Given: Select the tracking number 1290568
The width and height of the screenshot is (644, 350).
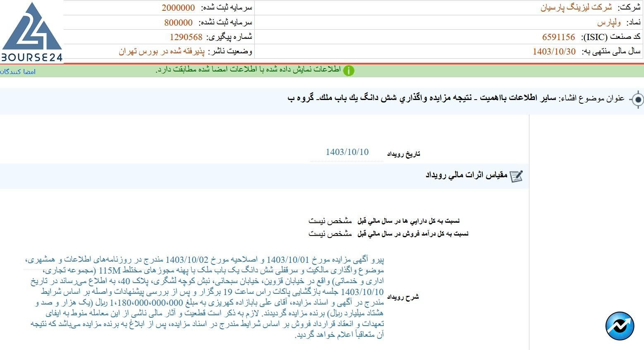Looking at the screenshot, I should coord(186,37).
